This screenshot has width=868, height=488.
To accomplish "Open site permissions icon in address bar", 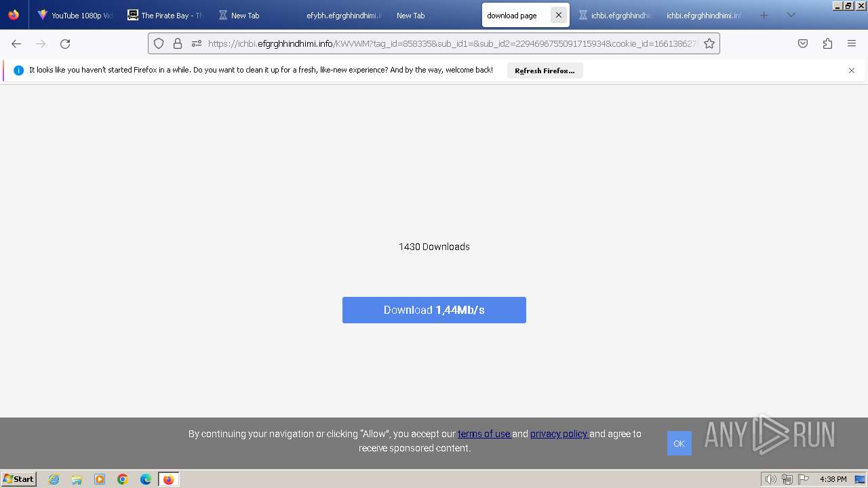I will click(x=197, y=43).
